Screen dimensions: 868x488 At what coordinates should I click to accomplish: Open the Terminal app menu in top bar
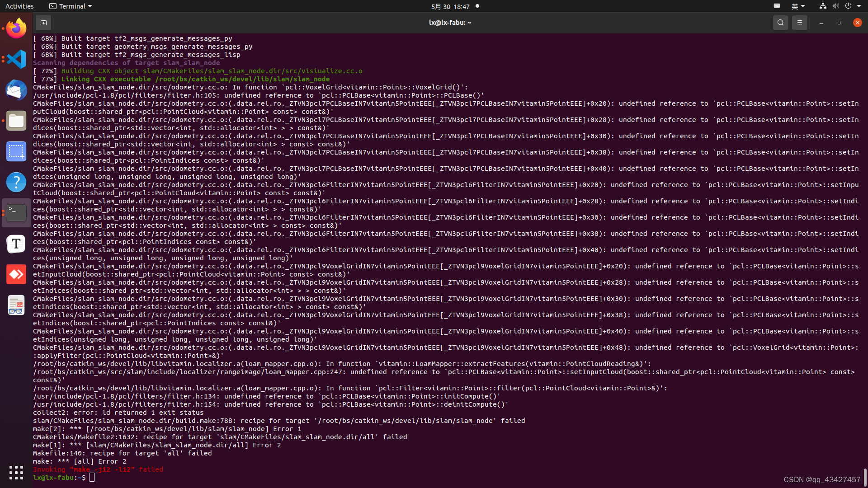click(x=70, y=6)
